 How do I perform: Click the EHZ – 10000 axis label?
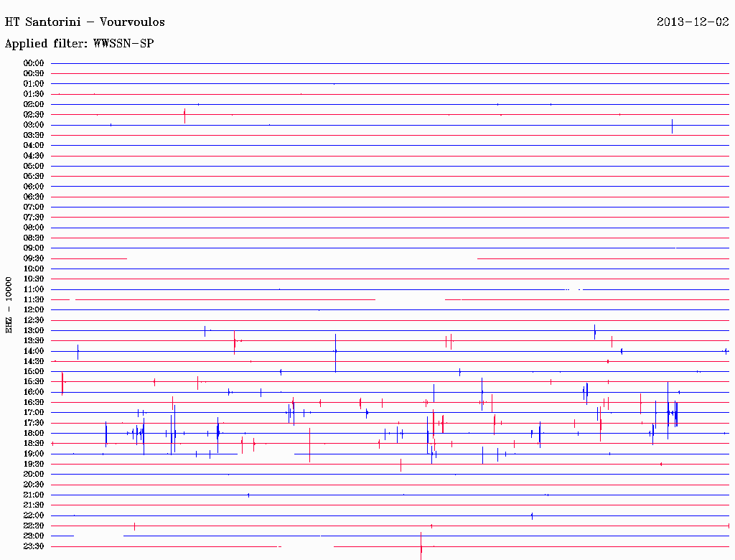tap(9, 305)
